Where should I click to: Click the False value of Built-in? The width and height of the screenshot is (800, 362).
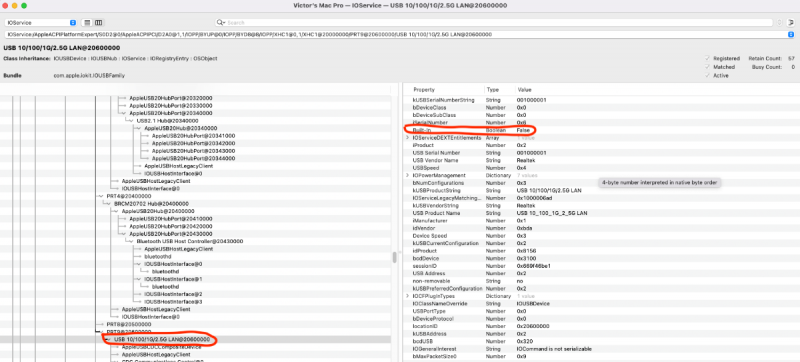[x=523, y=130]
